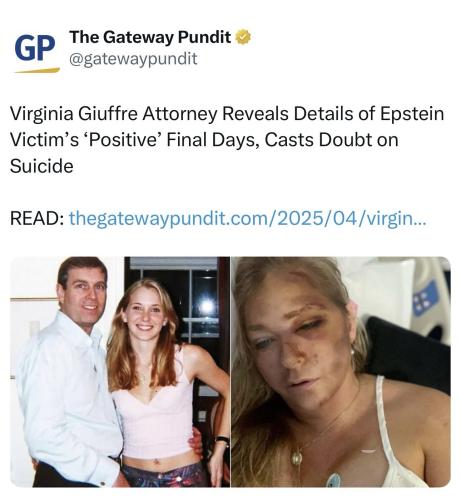Open The Gateway Pundit display name
The width and height of the screenshot is (461, 500).
point(150,37)
